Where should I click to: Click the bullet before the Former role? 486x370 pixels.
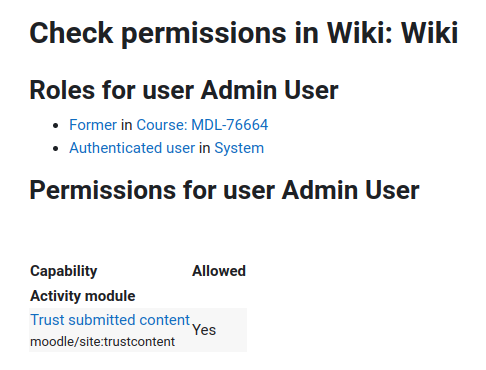[x=56, y=126]
